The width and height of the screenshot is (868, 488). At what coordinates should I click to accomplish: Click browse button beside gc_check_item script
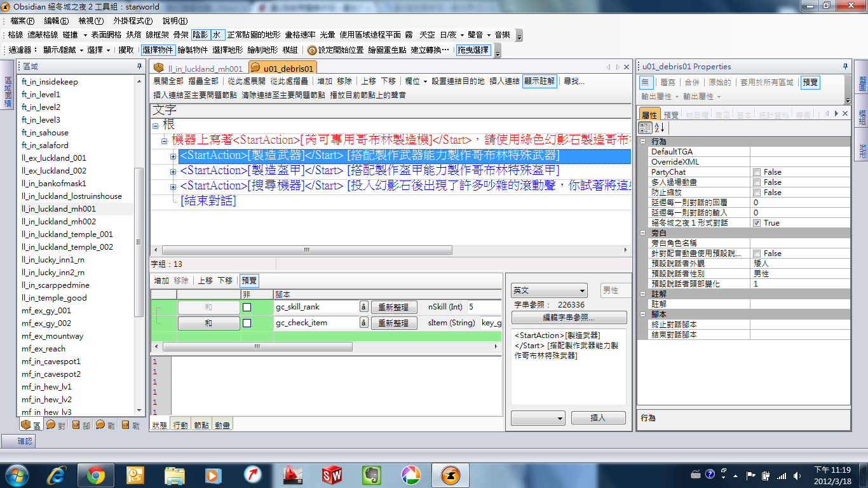[364, 323]
